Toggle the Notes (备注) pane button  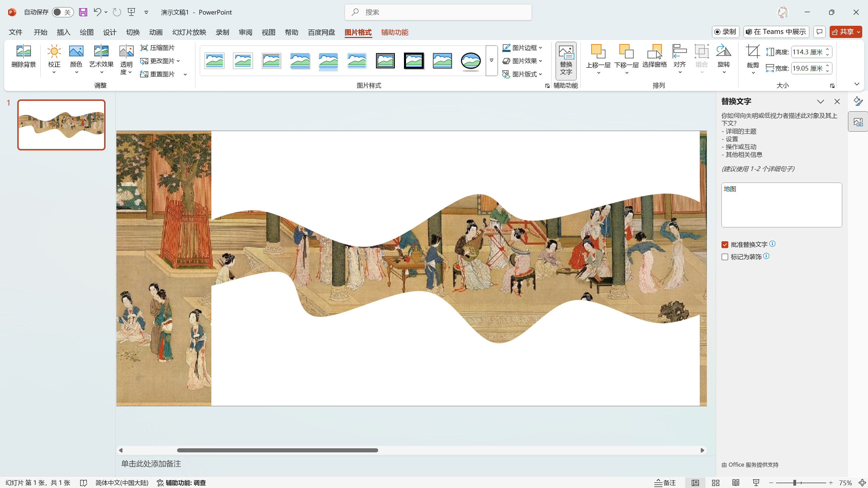pyautogui.click(x=665, y=483)
